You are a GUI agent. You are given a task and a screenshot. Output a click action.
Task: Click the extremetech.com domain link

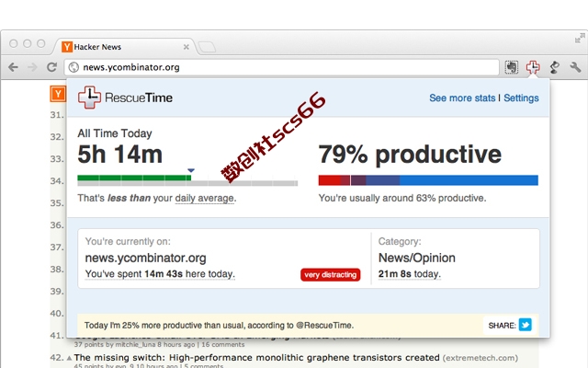tap(480, 358)
